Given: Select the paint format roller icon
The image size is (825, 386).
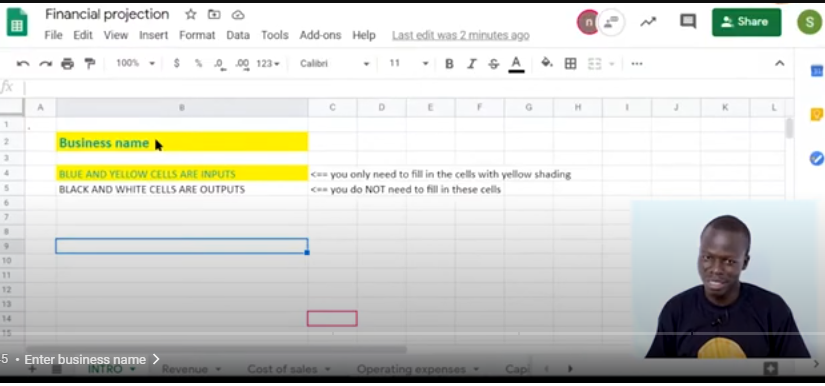Looking at the screenshot, I should coord(90,64).
